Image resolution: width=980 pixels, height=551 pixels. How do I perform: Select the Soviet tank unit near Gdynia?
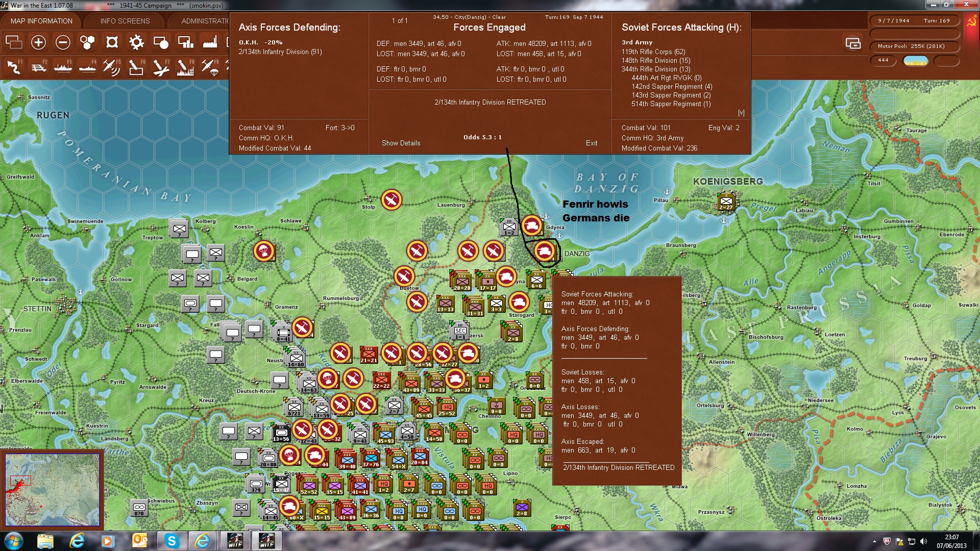coord(531,226)
